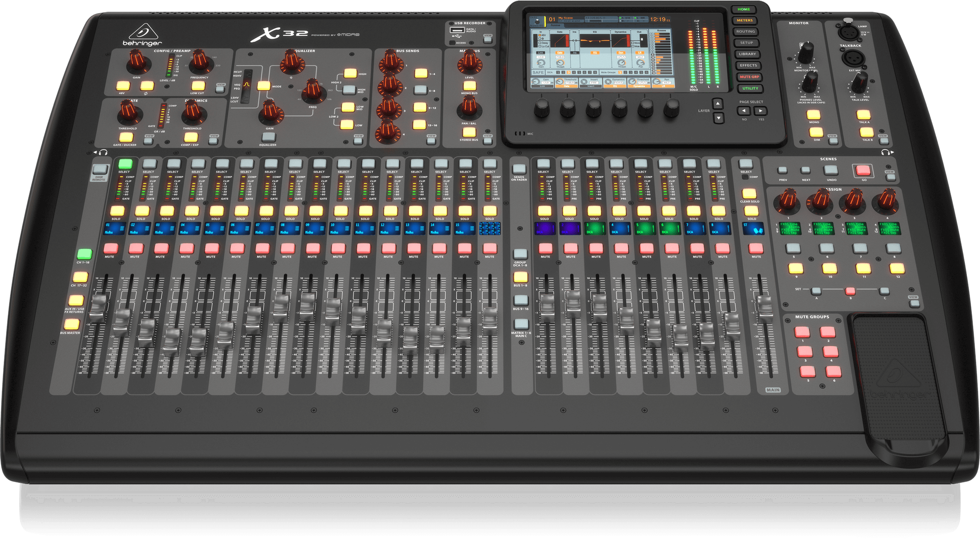This screenshot has width=980, height=540.
Task: Toggle LOW CUT in the preamp section
Action: 198,87
